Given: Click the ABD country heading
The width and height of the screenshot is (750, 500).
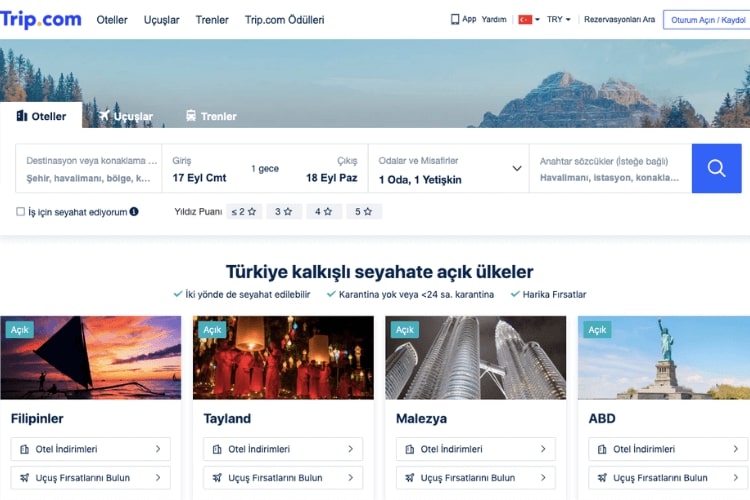Looking at the screenshot, I should [602, 419].
